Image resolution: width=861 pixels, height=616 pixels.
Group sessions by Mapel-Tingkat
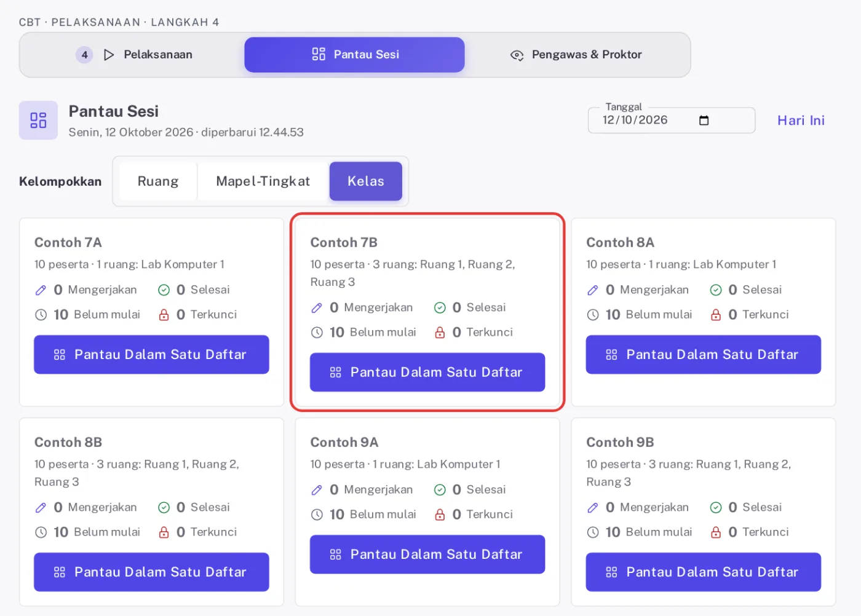click(x=263, y=181)
